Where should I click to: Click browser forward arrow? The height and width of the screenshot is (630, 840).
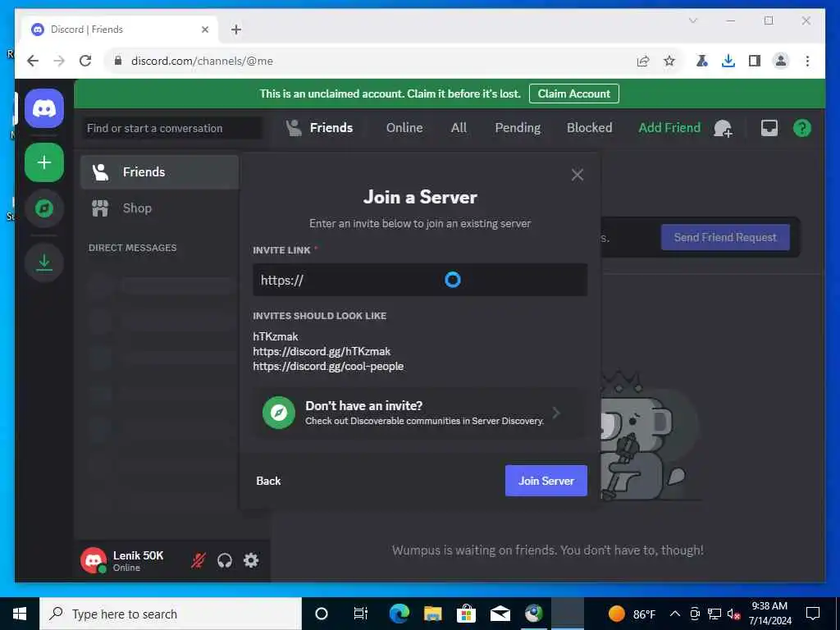59,61
